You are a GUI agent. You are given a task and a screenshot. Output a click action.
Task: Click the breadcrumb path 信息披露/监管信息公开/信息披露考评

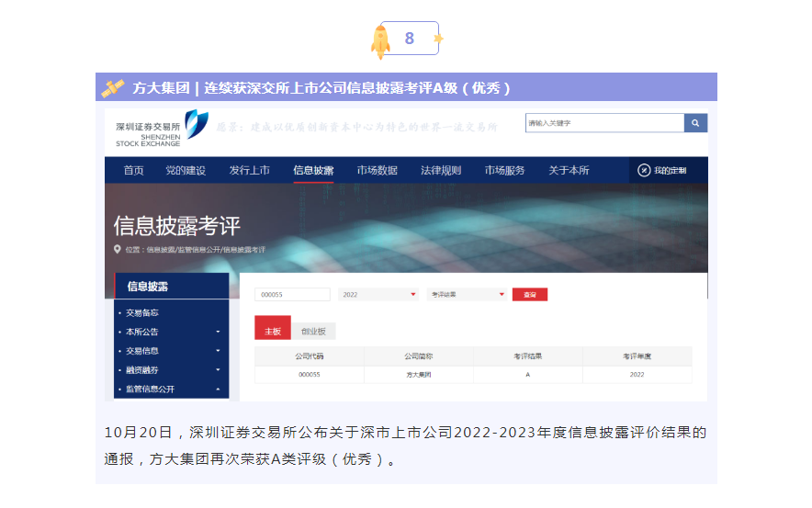206,250
